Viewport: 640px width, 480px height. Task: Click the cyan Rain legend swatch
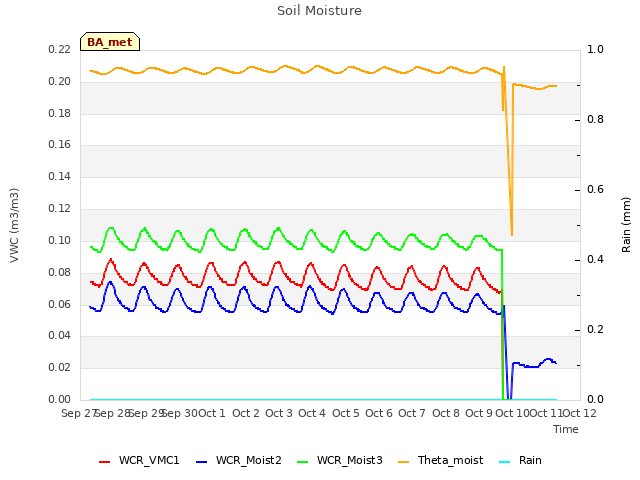pos(504,462)
